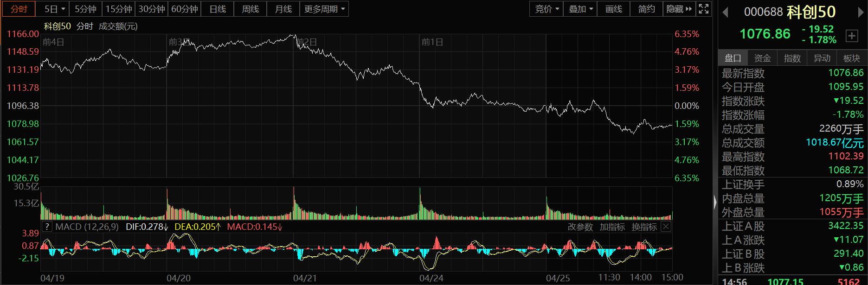Click 换指标 to change indicator
Screen dimensions: 868x285
pyautogui.click(x=644, y=227)
